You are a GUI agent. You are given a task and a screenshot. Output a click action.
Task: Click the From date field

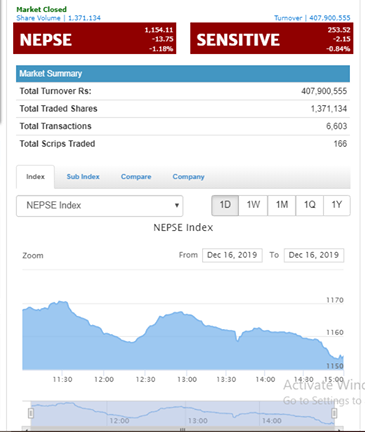[232, 255]
